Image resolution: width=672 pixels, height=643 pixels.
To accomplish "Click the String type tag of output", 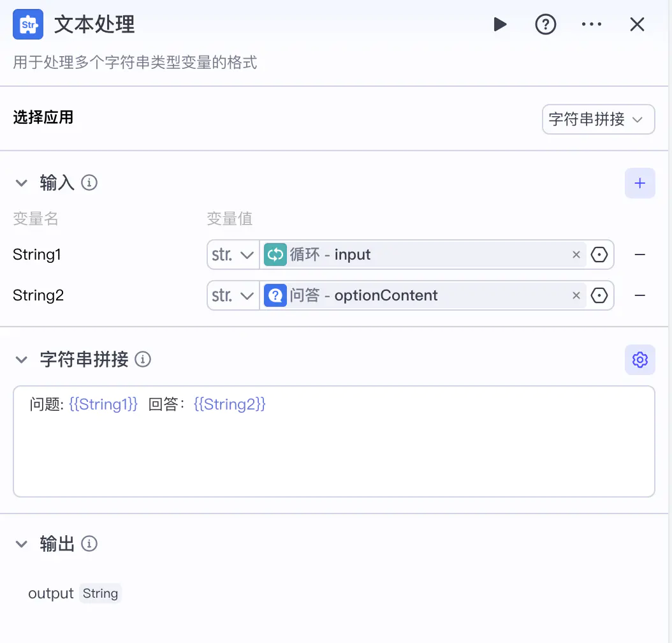I will click(x=100, y=594).
